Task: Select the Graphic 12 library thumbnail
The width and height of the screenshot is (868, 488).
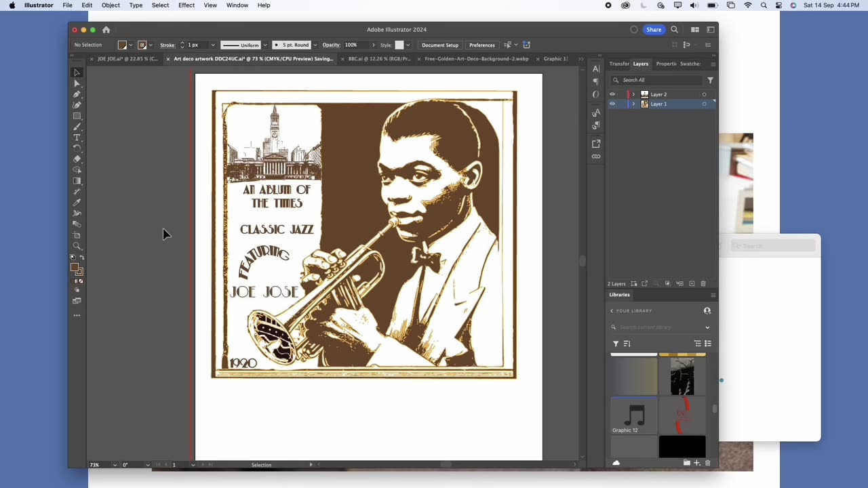Action: point(634,414)
